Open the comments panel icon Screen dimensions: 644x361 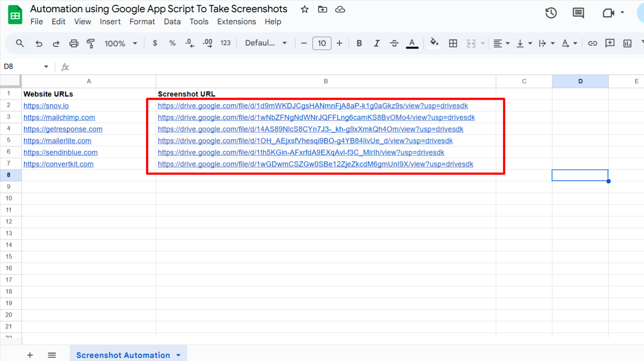point(578,13)
